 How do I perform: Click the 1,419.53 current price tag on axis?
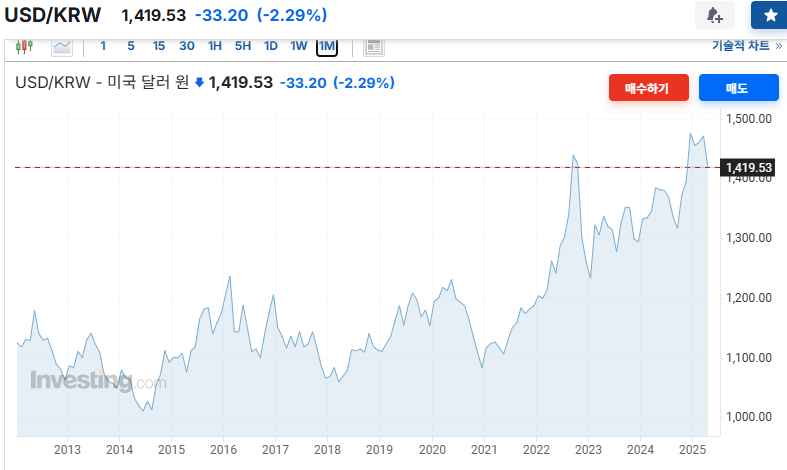pyautogui.click(x=747, y=168)
